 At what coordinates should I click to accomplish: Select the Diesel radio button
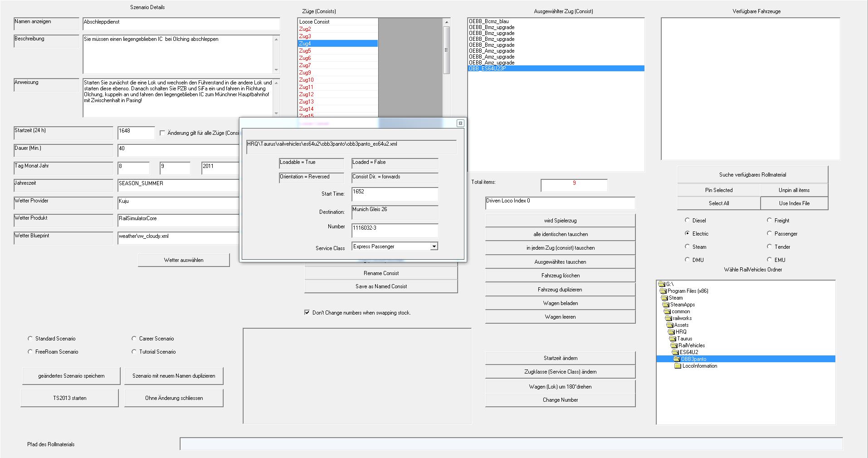point(687,220)
